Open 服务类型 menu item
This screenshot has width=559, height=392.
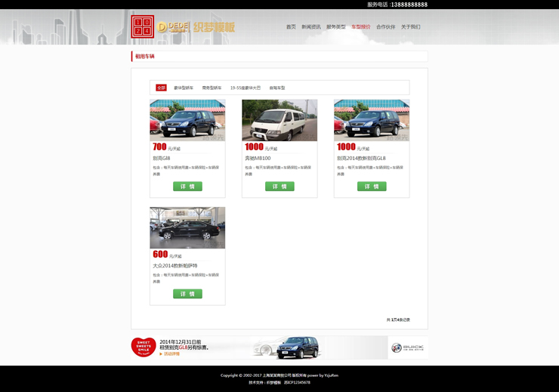point(336,27)
